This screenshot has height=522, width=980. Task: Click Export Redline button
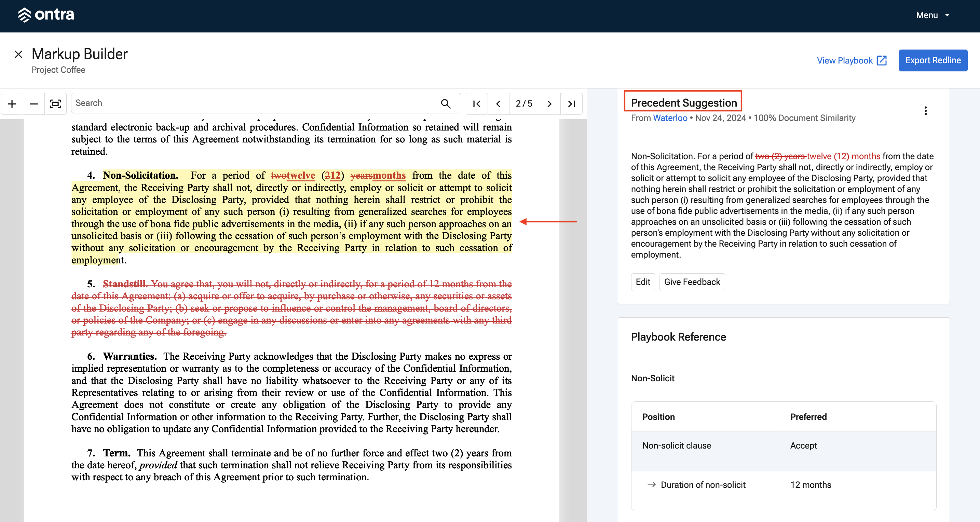[933, 60]
